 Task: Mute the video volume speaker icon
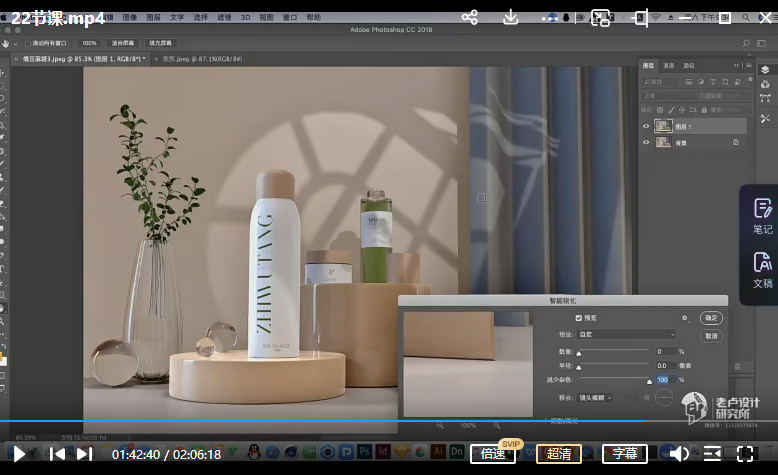[x=679, y=454]
